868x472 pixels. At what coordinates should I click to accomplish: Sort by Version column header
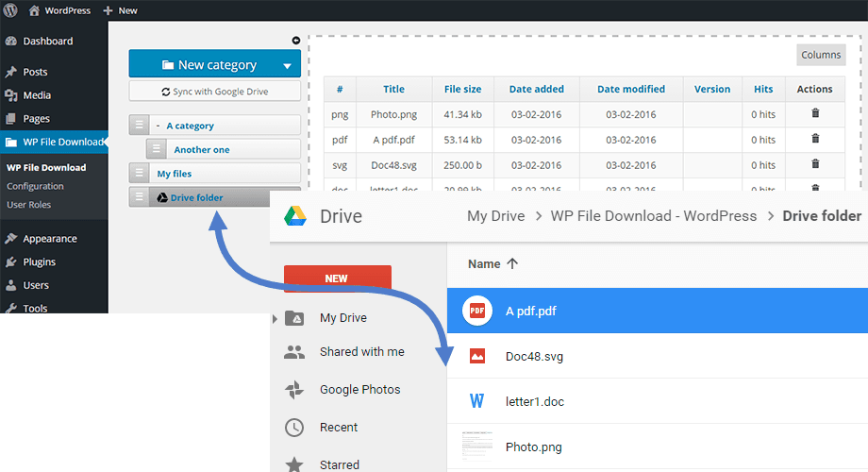[x=712, y=89]
